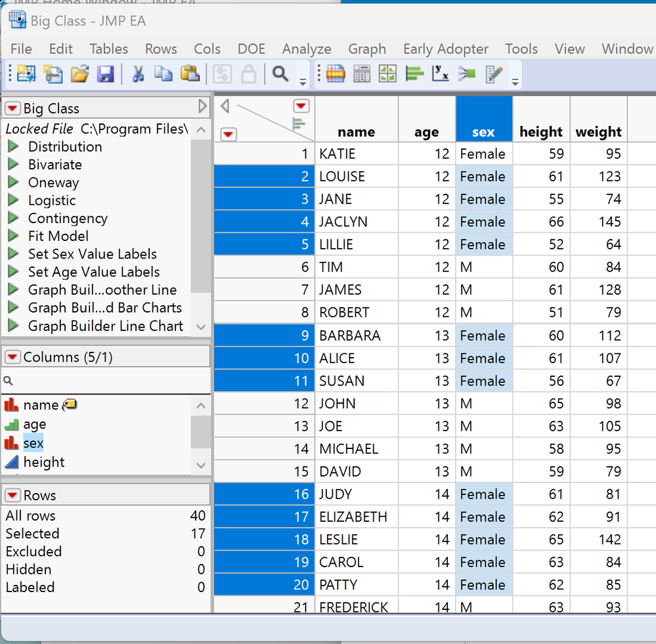Open the row area red triangle menu
Screen dimensions: 656x644
pyautogui.click(x=228, y=134)
